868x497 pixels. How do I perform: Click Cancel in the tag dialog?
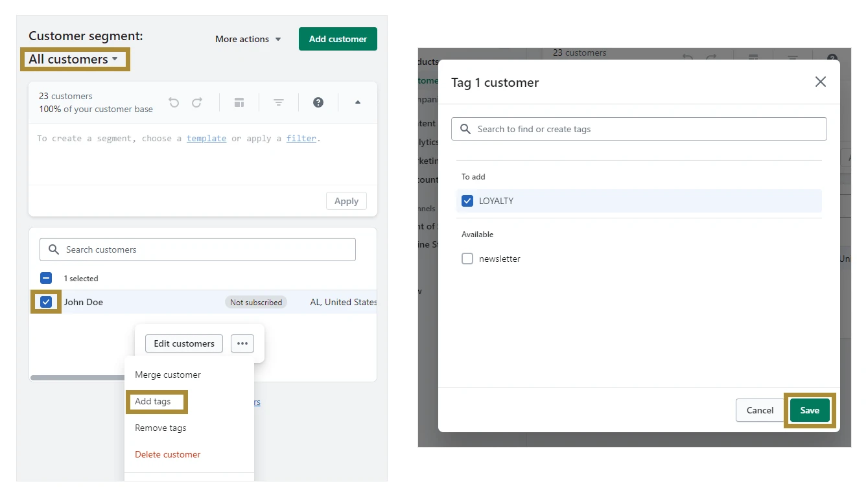760,410
